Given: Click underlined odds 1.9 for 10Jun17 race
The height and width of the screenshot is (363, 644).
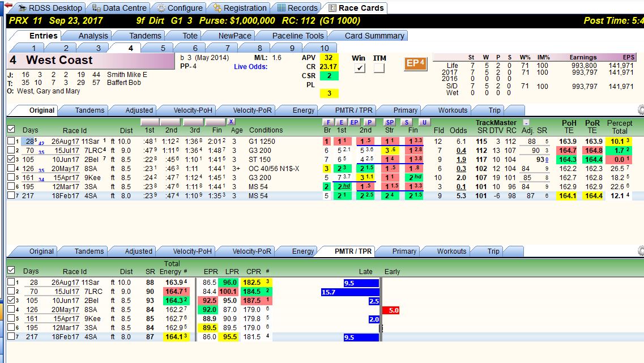Looking at the screenshot, I should 461,159.
